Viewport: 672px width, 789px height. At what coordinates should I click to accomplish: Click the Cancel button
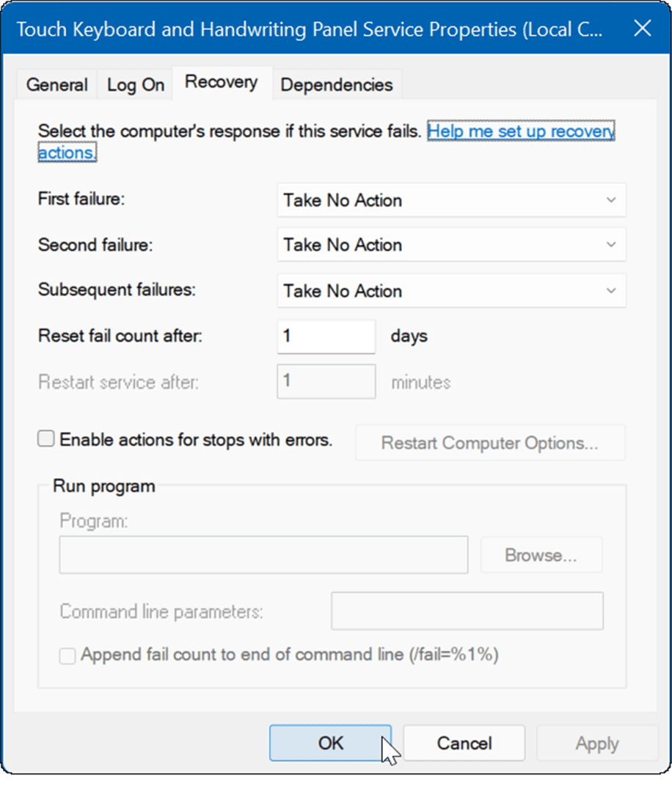coord(464,744)
